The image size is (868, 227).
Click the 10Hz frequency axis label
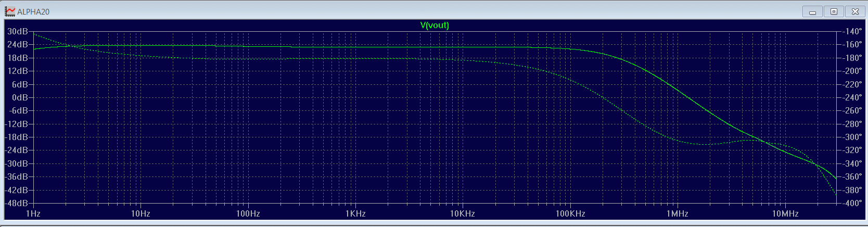[141, 213]
